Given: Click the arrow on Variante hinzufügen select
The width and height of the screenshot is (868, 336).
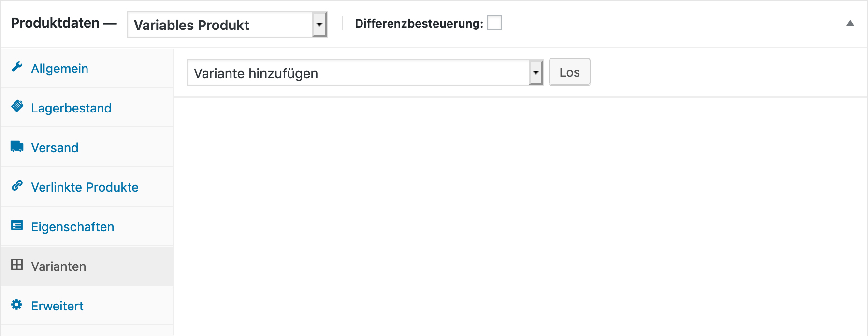Looking at the screenshot, I should (536, 73).
